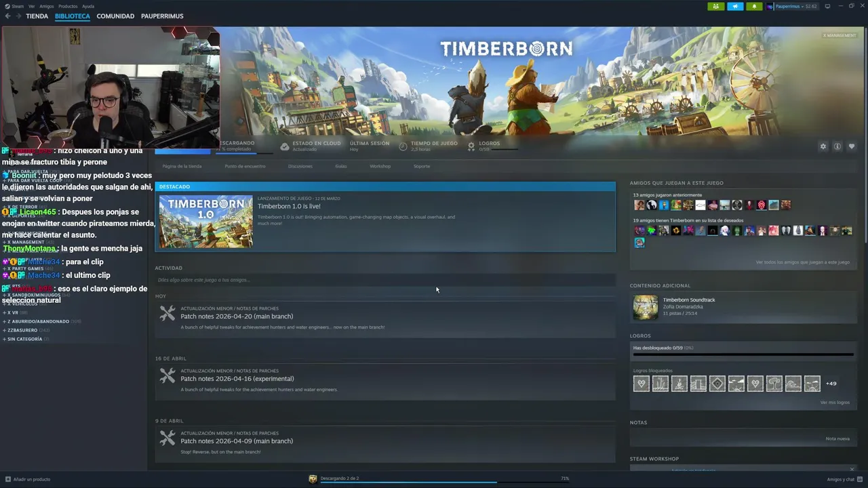Open Punto de encuentro tab
868x488 pixels.
point(245,166)
